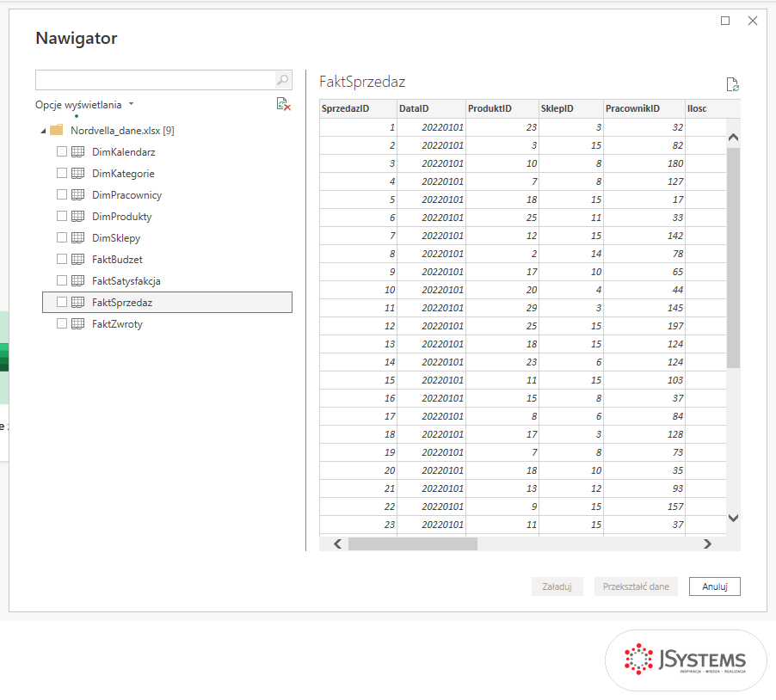Click the Załaduj button
Screen dimensions: 776x700
(557, 586)
